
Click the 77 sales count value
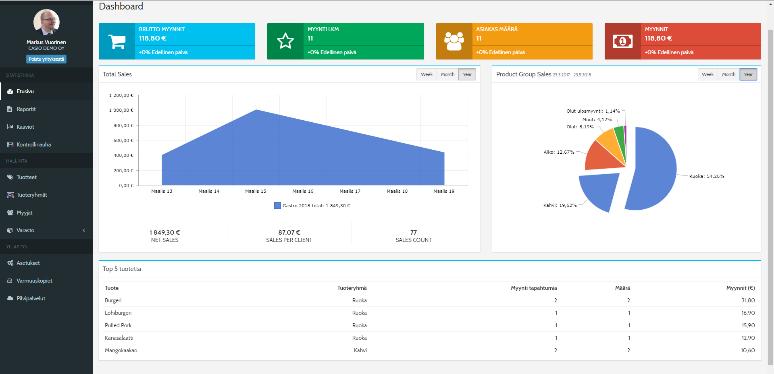point(414,232)
